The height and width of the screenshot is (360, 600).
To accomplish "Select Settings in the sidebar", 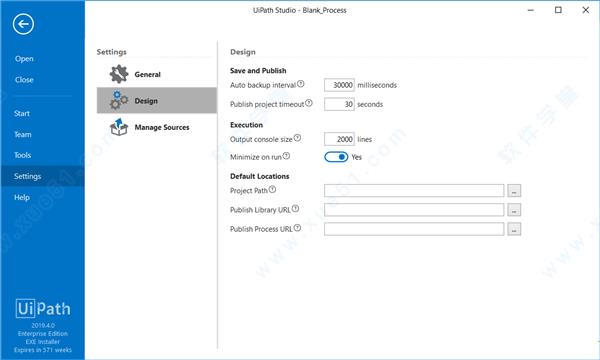I will [x=42, y=176].
